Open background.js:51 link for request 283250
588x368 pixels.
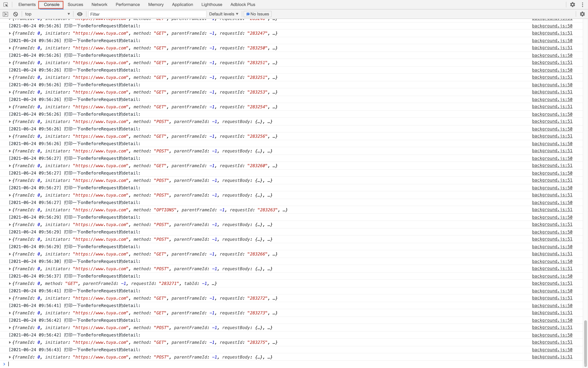(x=552, y=48)
